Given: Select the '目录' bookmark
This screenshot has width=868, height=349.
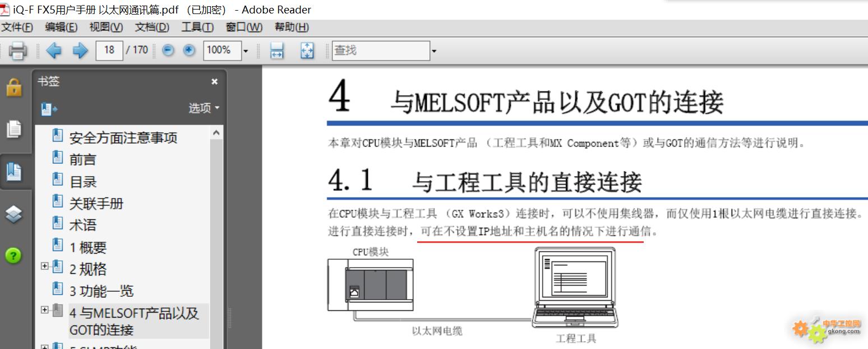Looking at the screenshot, I should point(83,181).
